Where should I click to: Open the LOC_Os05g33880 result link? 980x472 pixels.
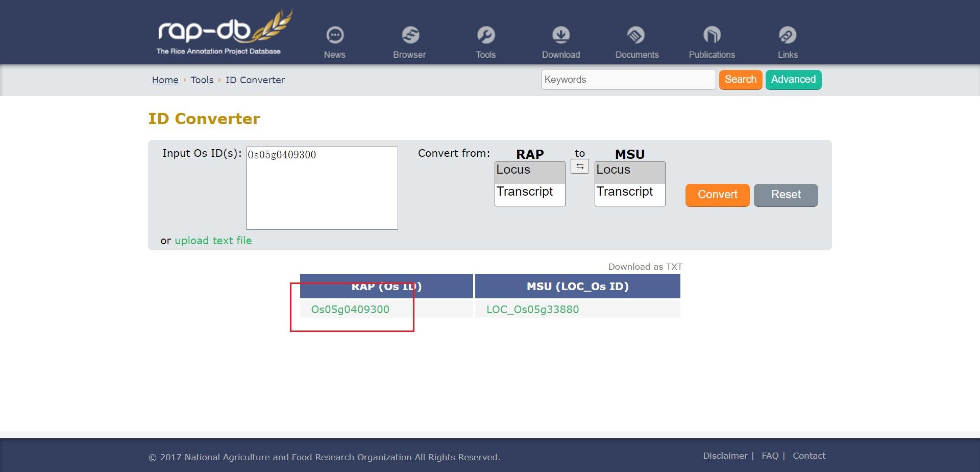(532, 310)
